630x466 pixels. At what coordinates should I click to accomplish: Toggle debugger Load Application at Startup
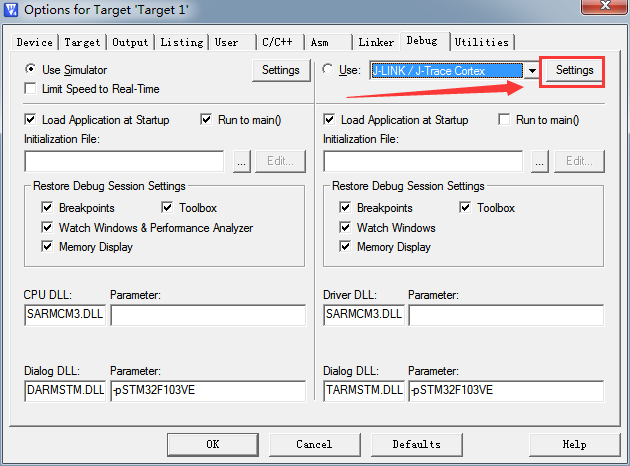point(329,119)
